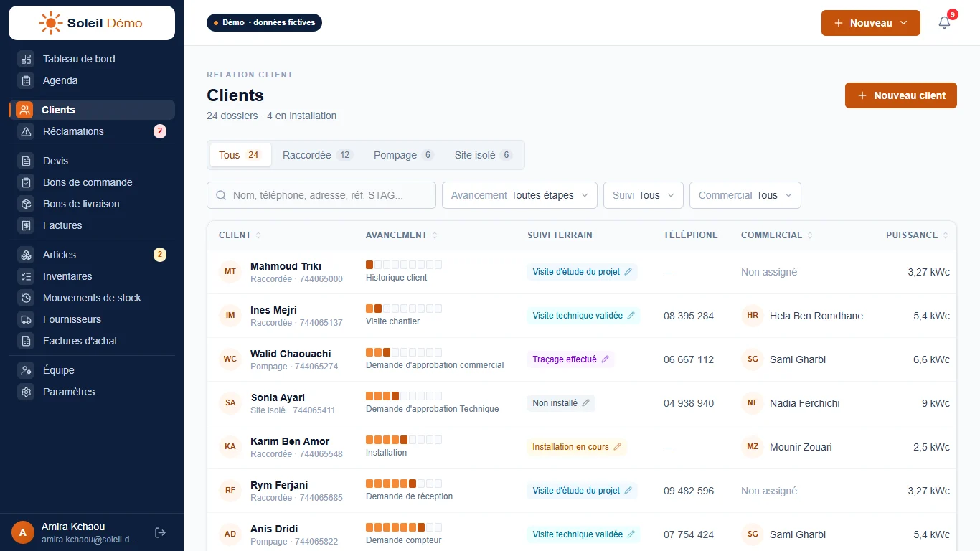Viewport: 980px width, 551px height.
Task: Click the Réclamations warning icon
Action: pos(26,131)
